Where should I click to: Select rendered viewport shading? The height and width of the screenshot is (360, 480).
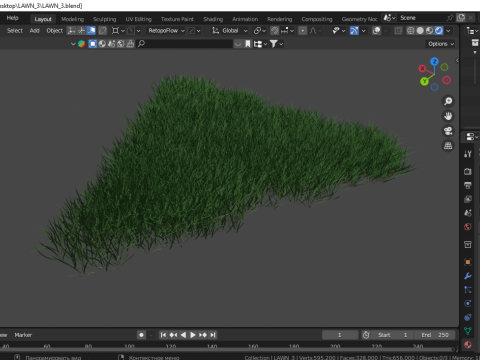[439, 31]
